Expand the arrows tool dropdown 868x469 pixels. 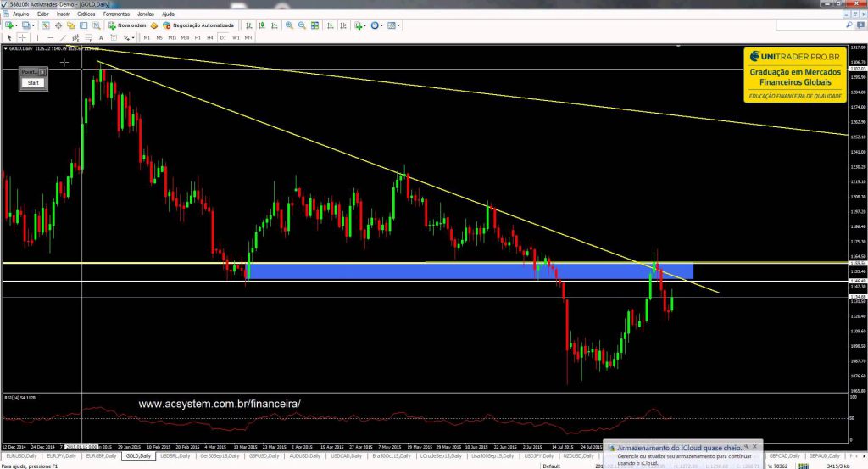(x=133, y=37)
